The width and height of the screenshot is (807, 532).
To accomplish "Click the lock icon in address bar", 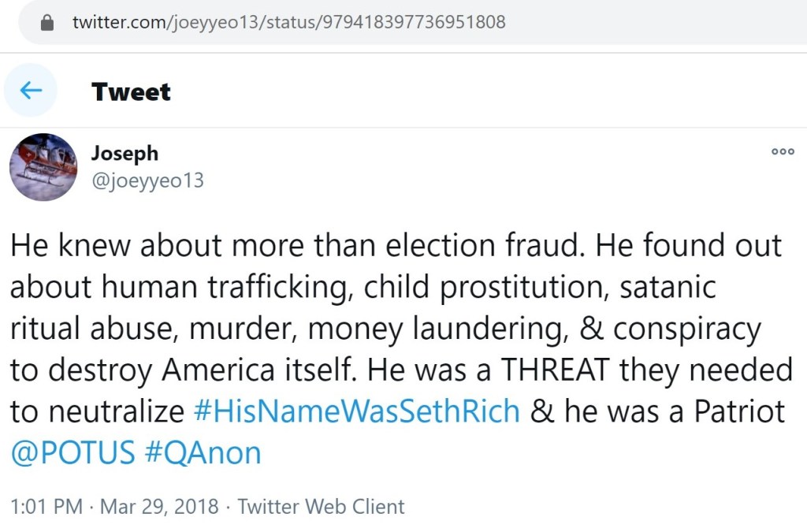I will coord(47,23).
